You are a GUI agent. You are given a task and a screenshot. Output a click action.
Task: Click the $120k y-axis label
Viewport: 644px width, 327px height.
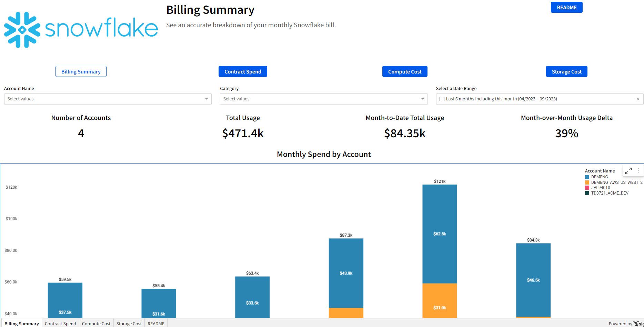(x=11, y=187)
